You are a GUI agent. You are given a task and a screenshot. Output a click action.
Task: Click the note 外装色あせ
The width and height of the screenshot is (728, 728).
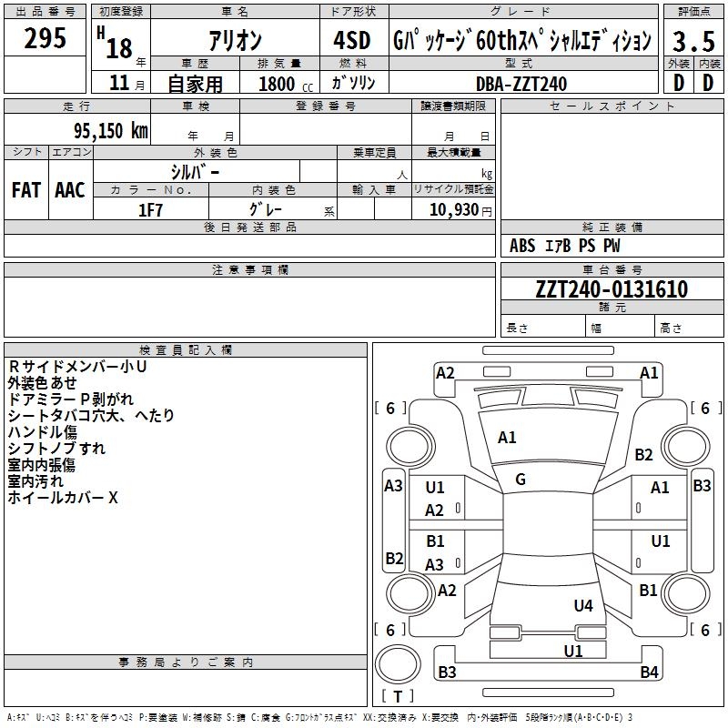[x=42, y=383]
